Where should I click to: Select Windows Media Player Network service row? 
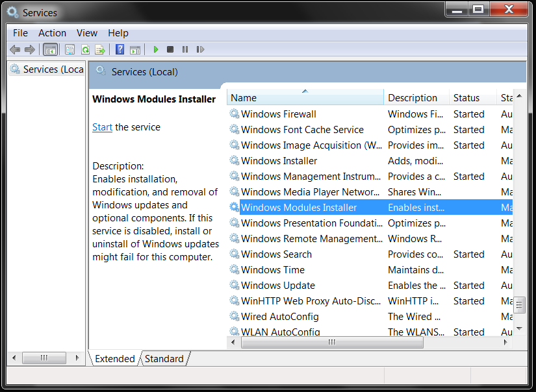(370, 192)
